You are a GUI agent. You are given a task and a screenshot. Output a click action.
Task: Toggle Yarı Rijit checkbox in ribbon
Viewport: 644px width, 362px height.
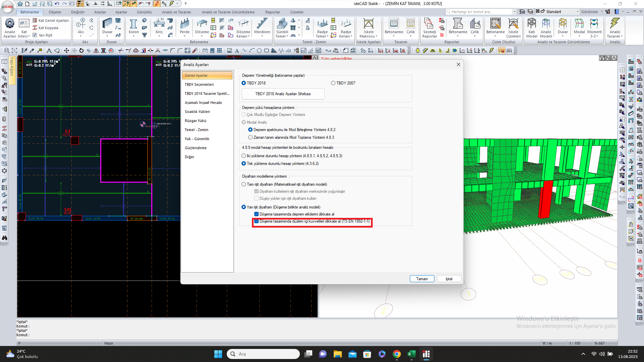pos(35,35)
